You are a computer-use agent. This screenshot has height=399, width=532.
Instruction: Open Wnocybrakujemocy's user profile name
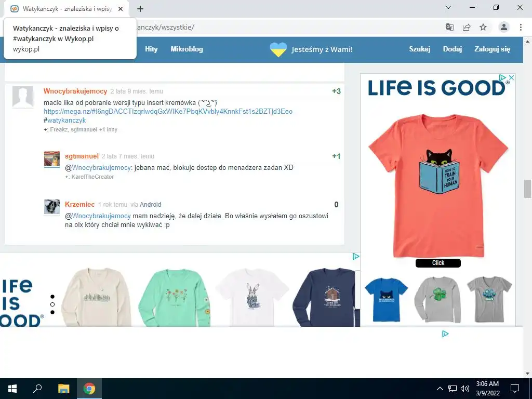[75, 91]
